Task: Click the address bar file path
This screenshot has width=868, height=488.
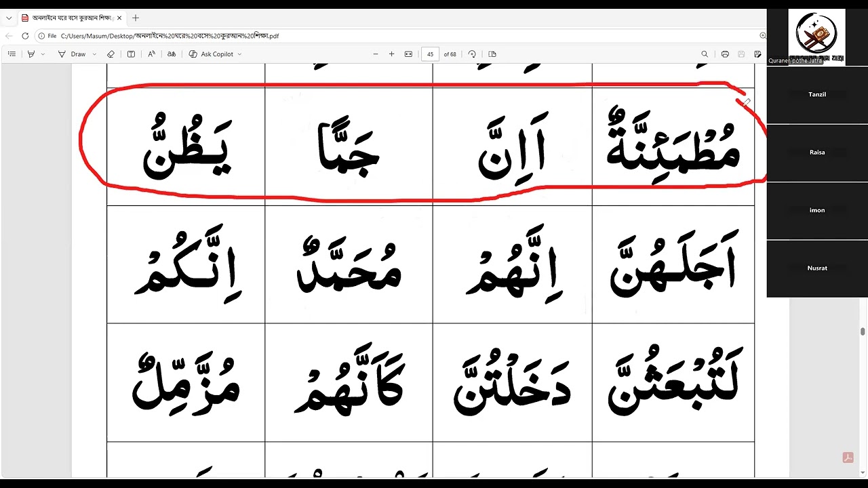Action: pyautogui.click(x=170, y=36)
